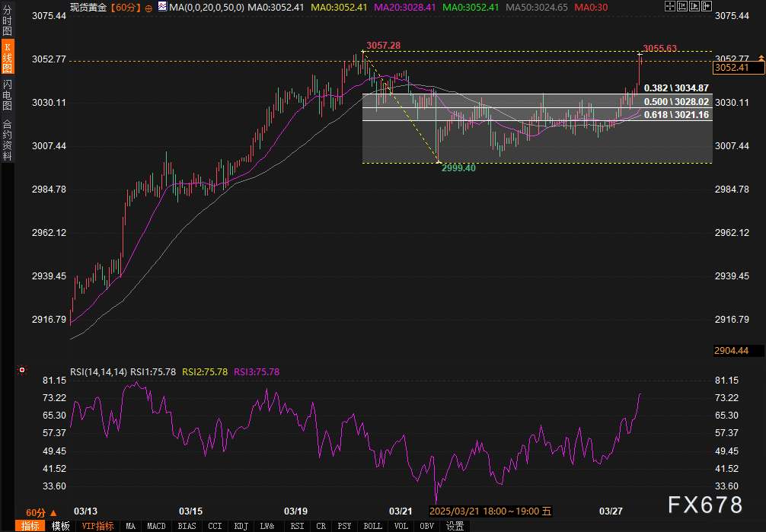
Task: Click the current price tag 3052.41
Action: tap(732, 68)
